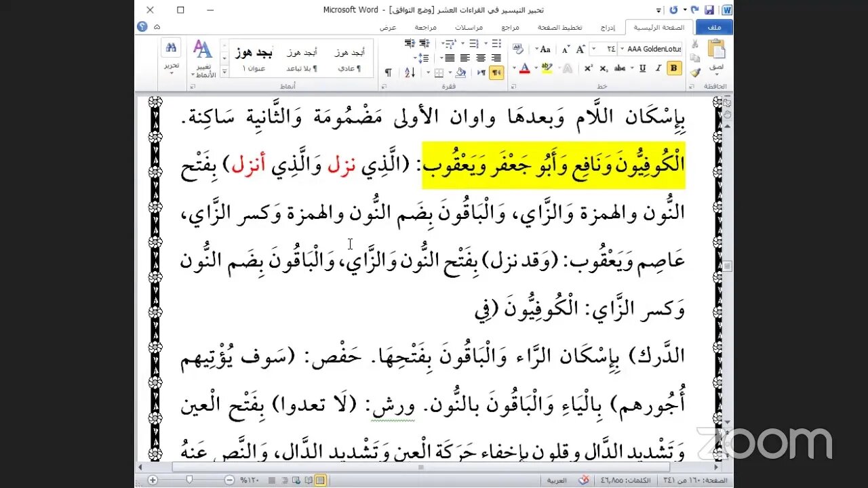Viewport: 868px width, 488px height.
Task: Switch to the View tab
Action: tap(388, 27)
